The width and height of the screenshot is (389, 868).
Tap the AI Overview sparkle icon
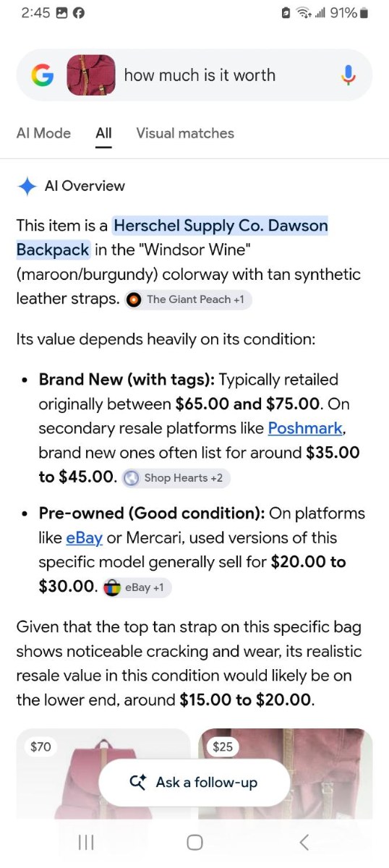pos(27,186)
